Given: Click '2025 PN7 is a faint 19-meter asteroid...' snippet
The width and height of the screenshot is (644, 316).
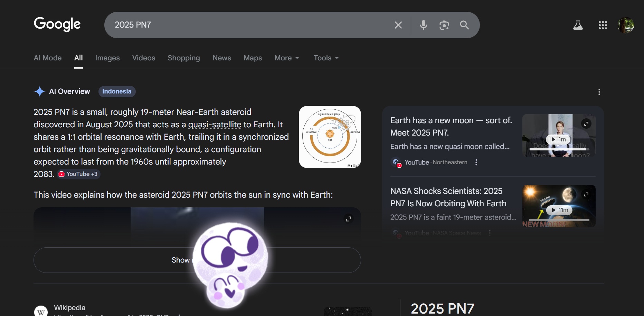Looking at the screenshot, I should tap(453, 217).
